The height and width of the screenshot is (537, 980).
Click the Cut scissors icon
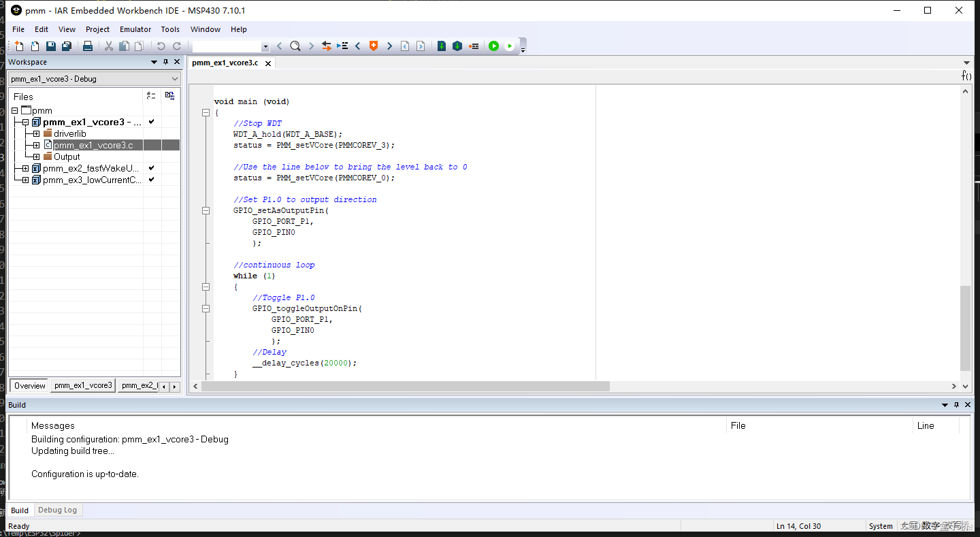pyautogui.click(x=108, y=46)
